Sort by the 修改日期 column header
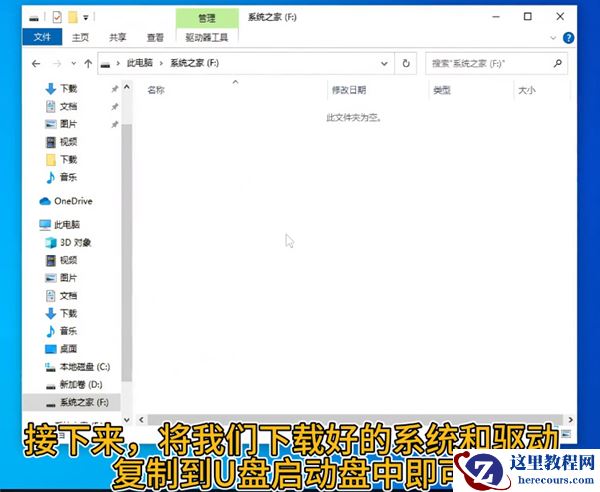The width and height of the screenshot is (600, 492). [x=349, y=90]
